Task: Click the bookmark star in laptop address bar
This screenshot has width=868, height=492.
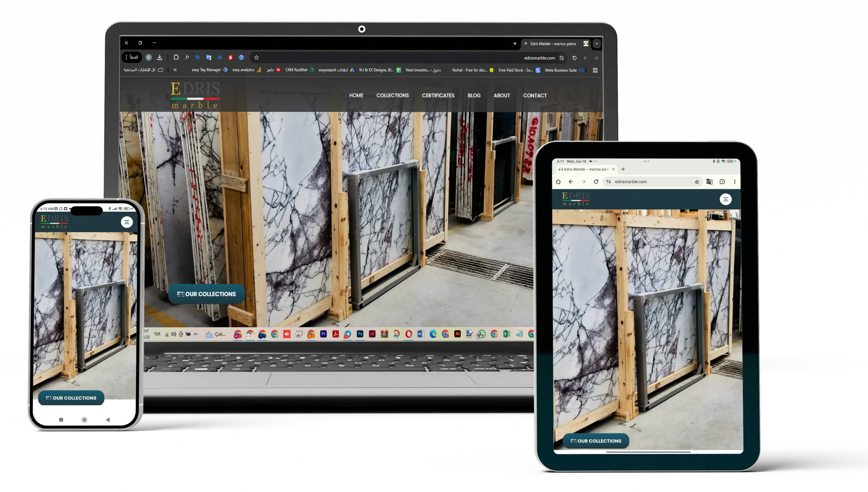Action: [257, 58]
